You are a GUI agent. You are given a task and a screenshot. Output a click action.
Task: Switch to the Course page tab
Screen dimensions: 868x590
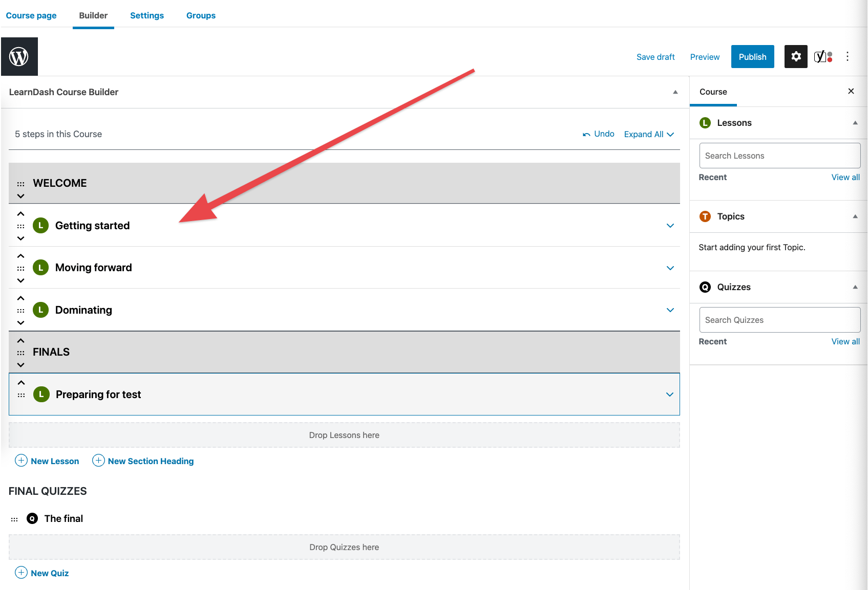[31, 15]
